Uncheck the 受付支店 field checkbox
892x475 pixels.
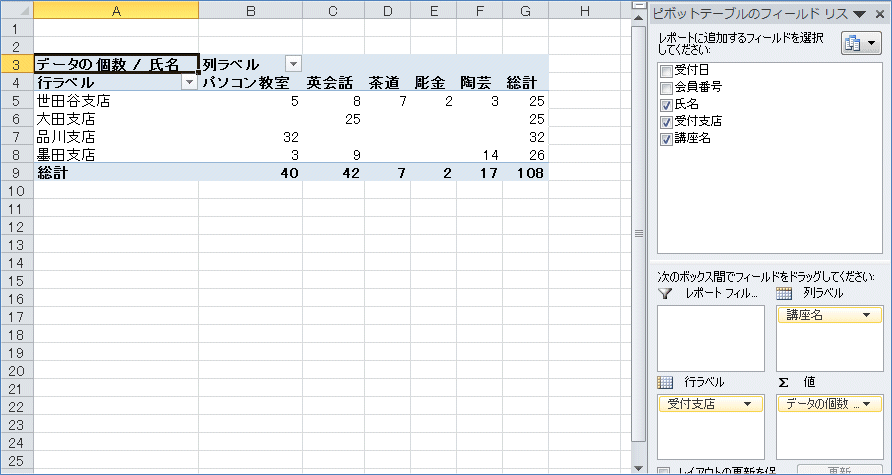click(666, 122)
